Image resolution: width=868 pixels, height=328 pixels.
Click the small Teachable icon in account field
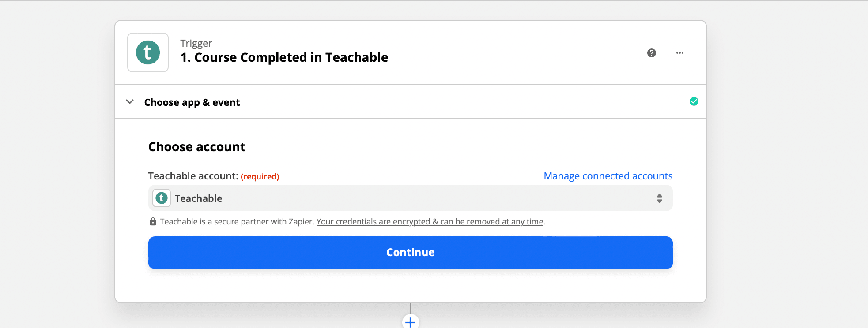162,198
